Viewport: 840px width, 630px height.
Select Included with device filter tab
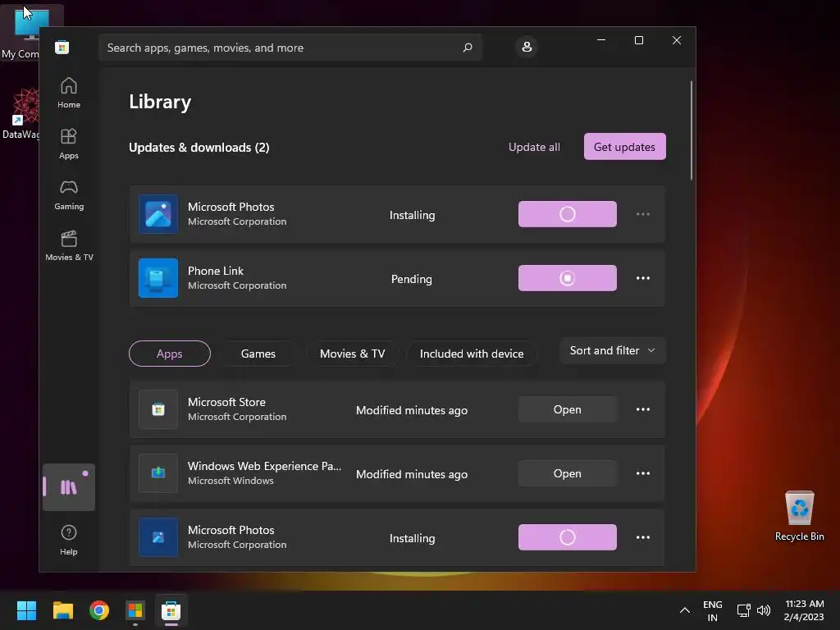point(472,354)
